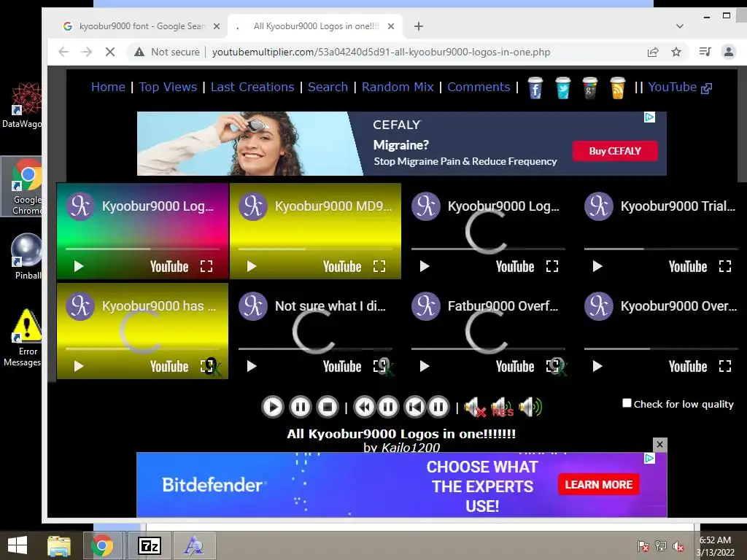The height and width of the screenshot is (560, 747).
Task: Open a new tab with the plus button
Action: click(x=418, y=26)
